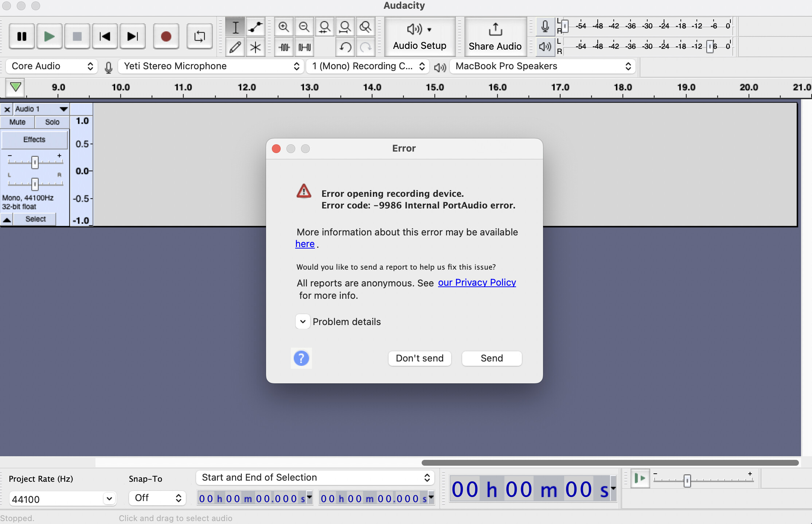
Task: Click Silence audio selection icon
Action: coord(304,47)
